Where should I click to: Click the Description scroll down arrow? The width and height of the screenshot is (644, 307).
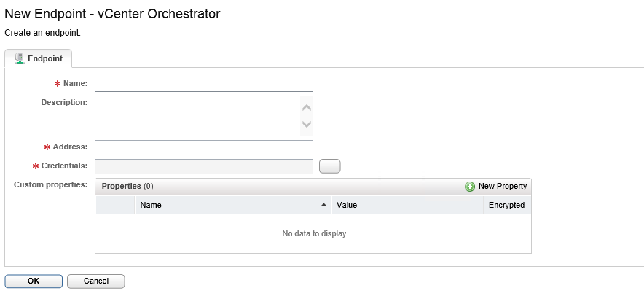(307, 124)
